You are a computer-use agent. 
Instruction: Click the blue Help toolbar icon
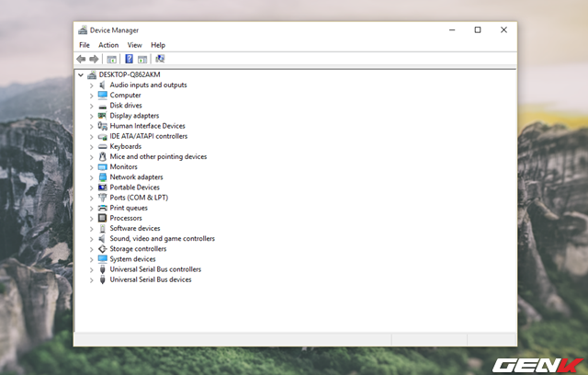(130, 59)
